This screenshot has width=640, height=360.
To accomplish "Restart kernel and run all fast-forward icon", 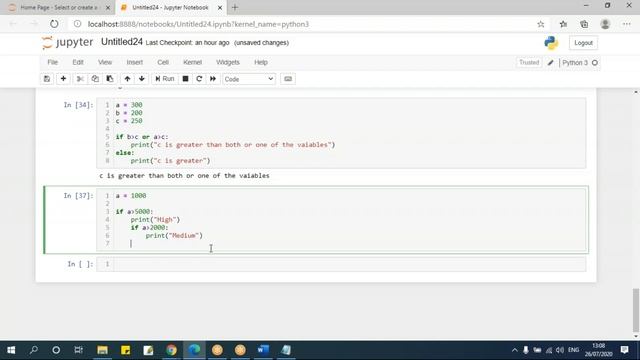I will (x=213, y=79).
